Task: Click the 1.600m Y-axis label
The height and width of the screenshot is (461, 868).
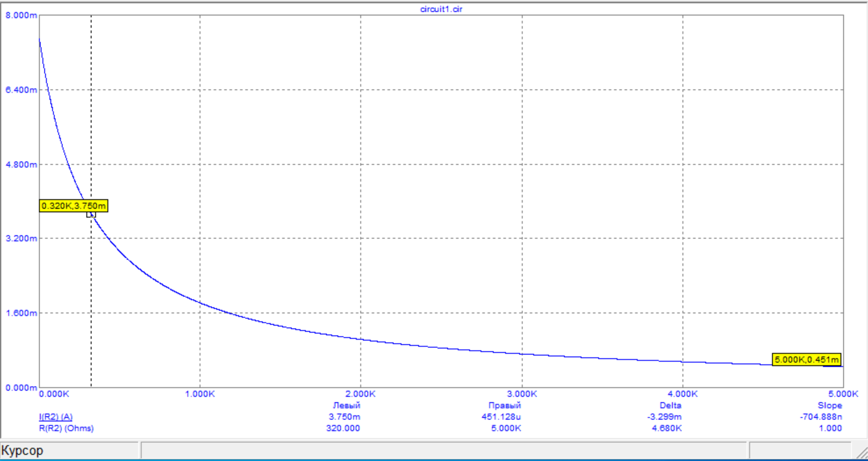Action: click(22, 313)
